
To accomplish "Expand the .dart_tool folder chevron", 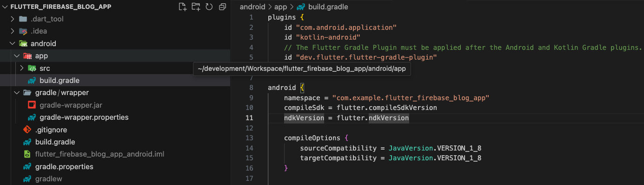I will tap(13, 19).
